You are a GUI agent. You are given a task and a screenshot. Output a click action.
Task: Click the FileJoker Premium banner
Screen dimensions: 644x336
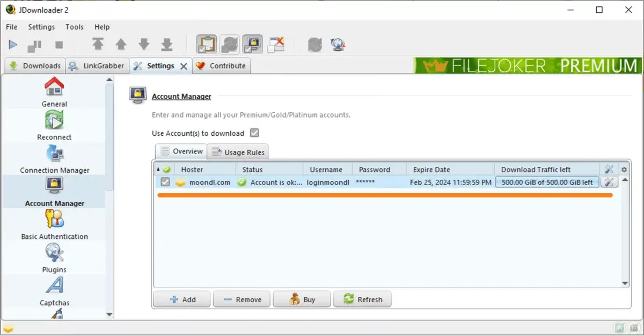click(528, 66)
